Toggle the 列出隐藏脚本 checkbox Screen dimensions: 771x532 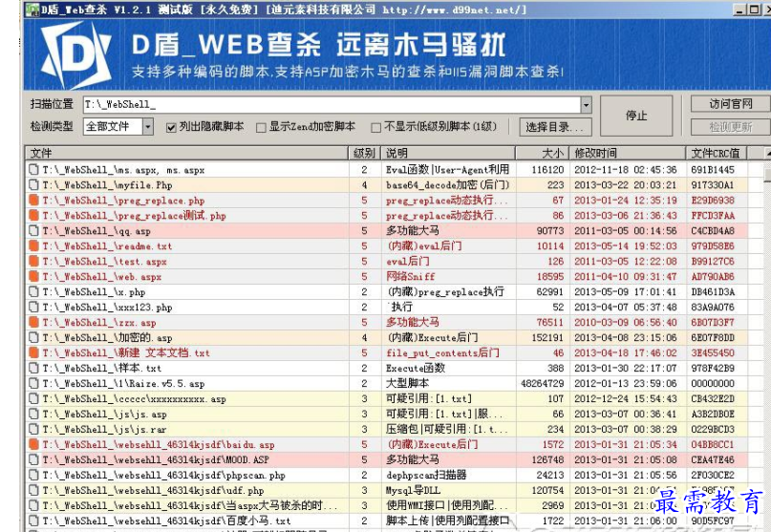tap(171, 127)
